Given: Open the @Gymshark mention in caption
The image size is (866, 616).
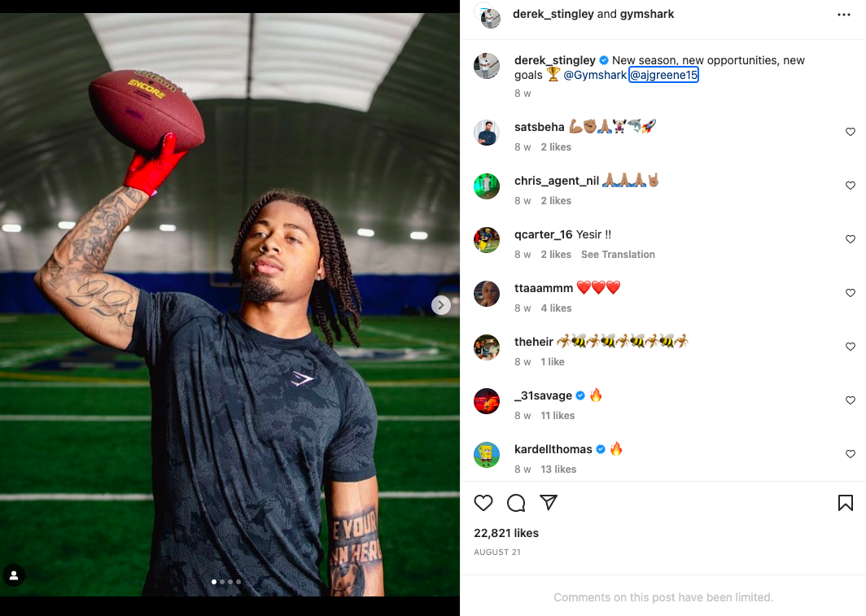Looking at the screenshot, I should 595,75.
